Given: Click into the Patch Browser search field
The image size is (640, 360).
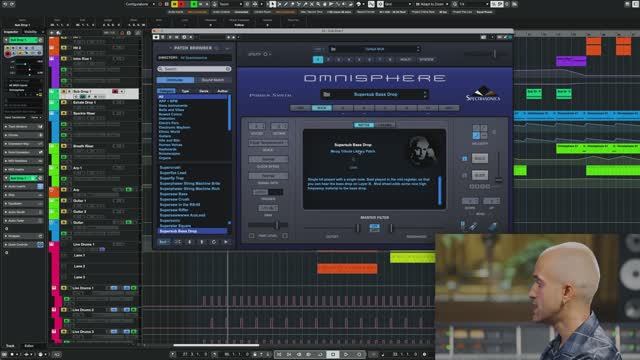Looking at the screenshot, I should click(x=194, y=69).
